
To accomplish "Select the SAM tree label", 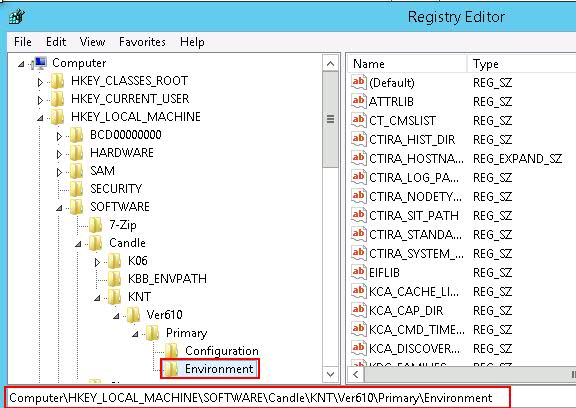I will [102, 171].
